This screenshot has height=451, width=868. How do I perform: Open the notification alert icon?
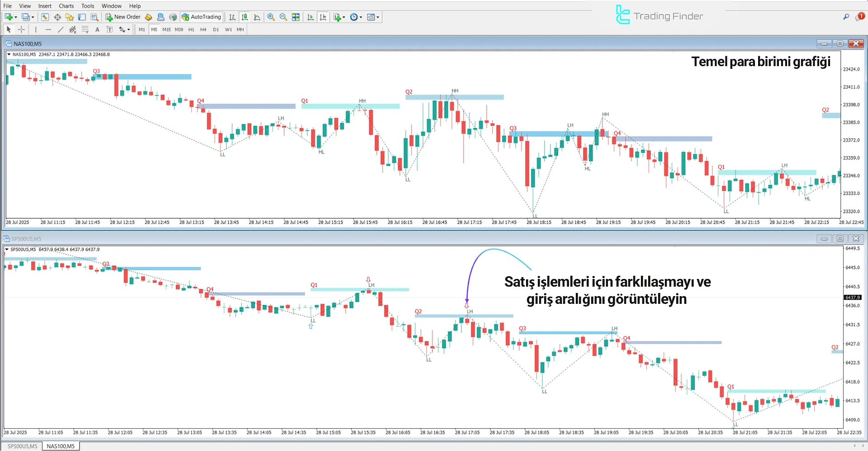tap(859, 17)
